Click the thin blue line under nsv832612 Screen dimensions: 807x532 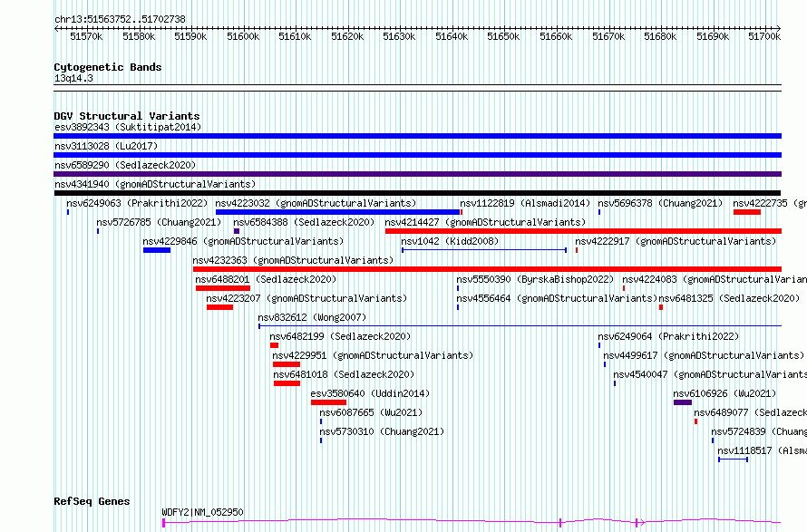click(520, 326)
